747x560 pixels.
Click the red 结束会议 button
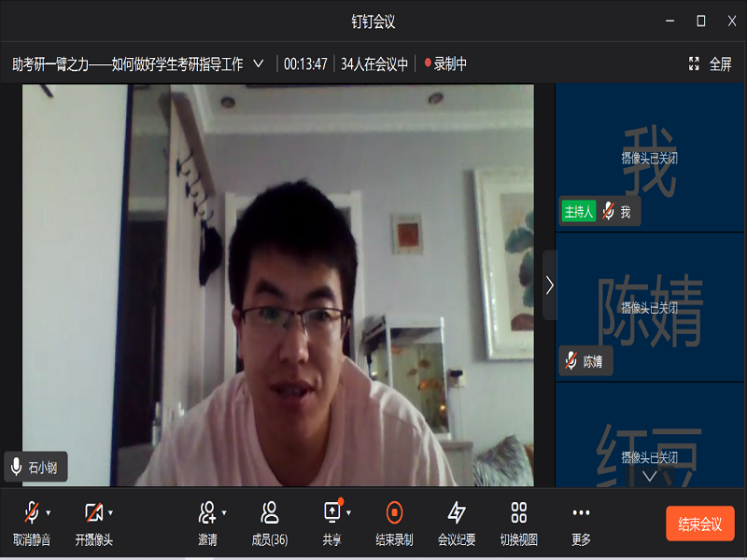pos(699,524)
